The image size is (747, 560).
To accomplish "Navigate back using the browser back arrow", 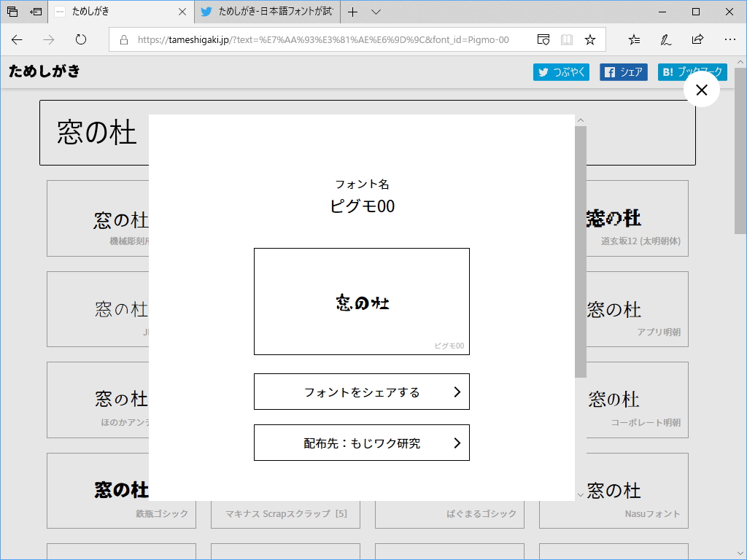I will pos(16,41).
